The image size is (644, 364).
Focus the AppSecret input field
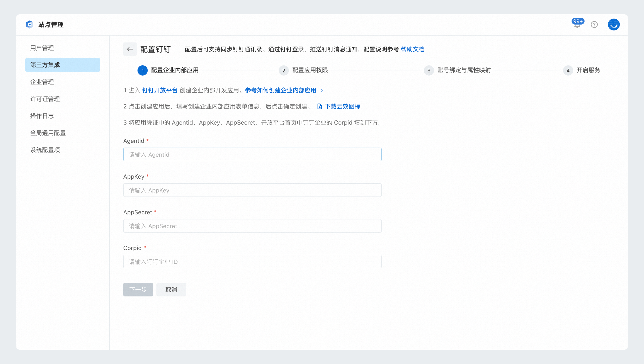[252, 226]
